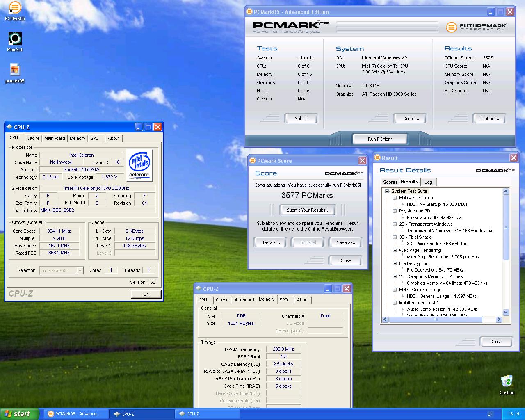Collapse the 2D - Transparent Windows node

click(395, 224)
